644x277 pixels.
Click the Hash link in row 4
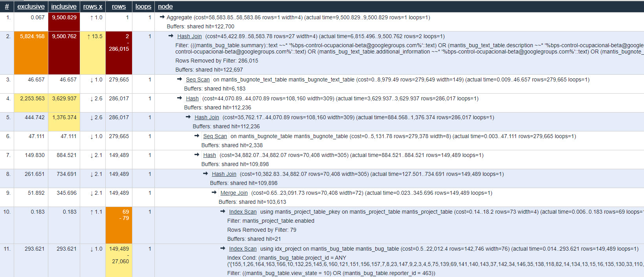point(192,98)
